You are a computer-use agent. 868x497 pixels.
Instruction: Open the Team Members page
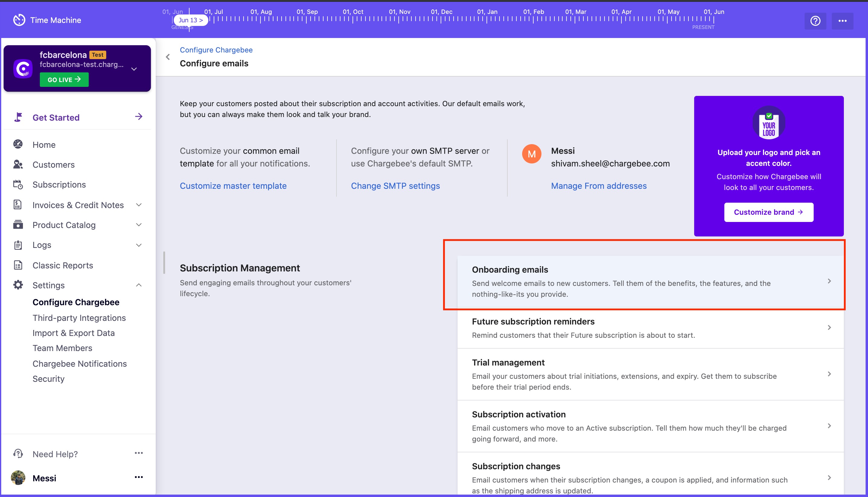[62, 348]
